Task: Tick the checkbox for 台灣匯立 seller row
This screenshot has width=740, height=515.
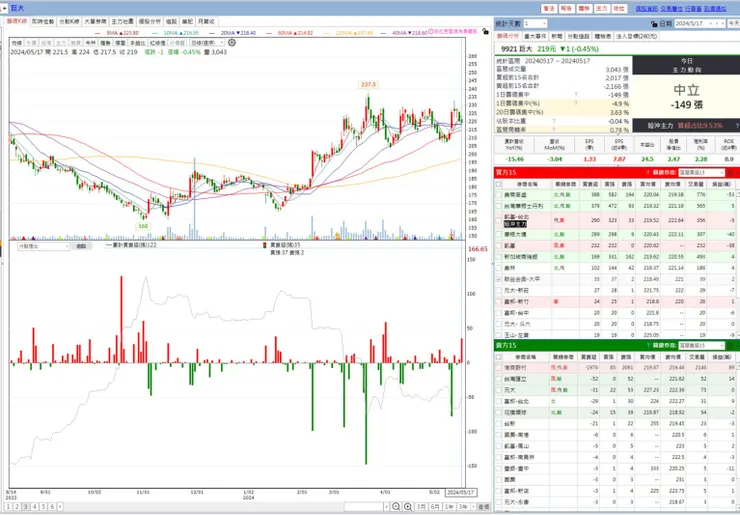Action: pyautogui.click(x=499, y=379)
